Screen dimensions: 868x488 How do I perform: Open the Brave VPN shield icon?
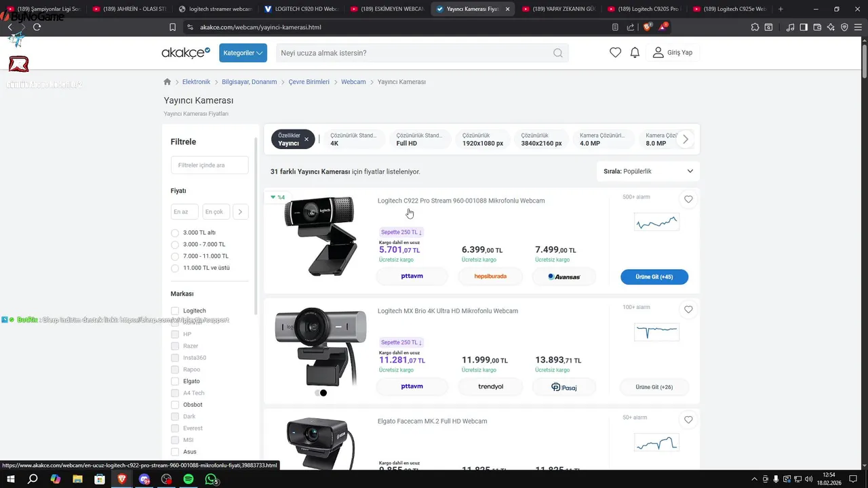tap(844, 27)
